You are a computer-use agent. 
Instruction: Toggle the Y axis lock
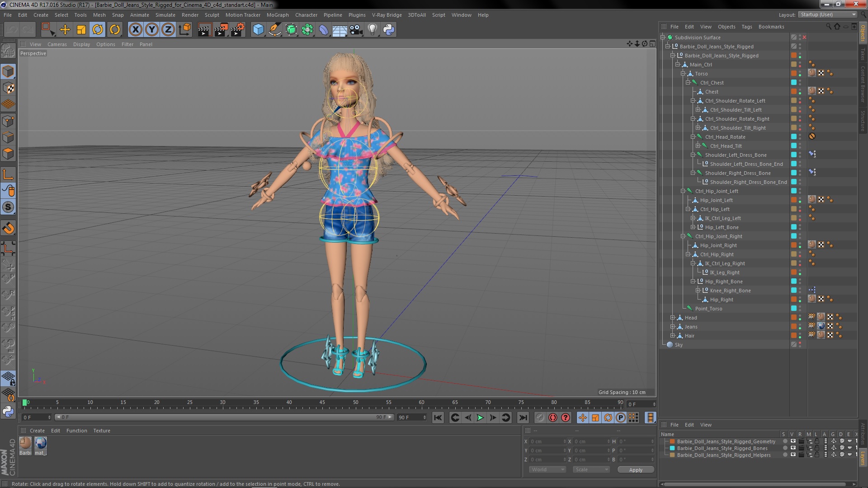(152, 30)
